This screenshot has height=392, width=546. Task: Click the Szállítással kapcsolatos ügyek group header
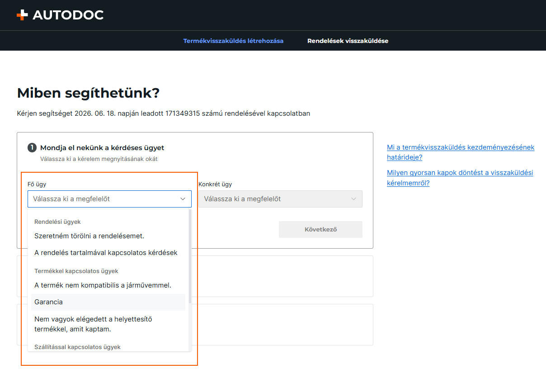(x=77, y=347)
